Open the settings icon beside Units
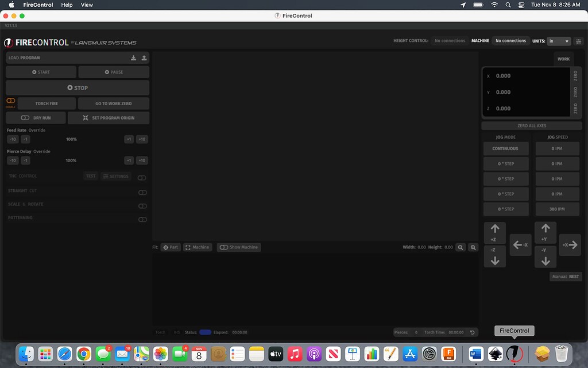Image resolution: width=588 pixels, height=368 pixels. 578,41
